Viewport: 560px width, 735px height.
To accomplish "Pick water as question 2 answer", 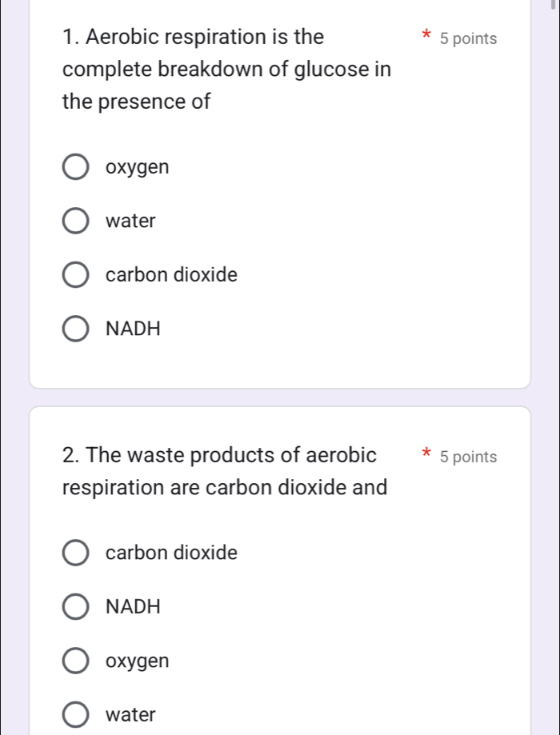I will (75, 714).
